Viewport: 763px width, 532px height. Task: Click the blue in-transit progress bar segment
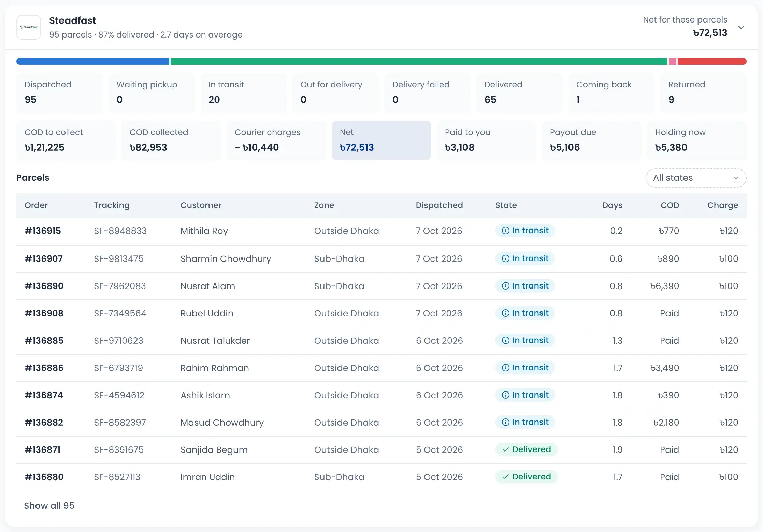(93, 61)
